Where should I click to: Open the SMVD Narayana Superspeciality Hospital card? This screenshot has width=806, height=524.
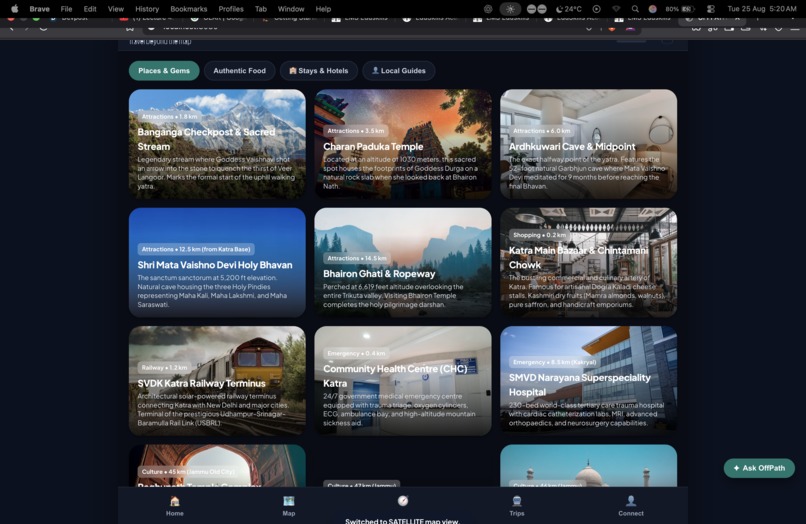pyautogui.click(x=589, y=379)
